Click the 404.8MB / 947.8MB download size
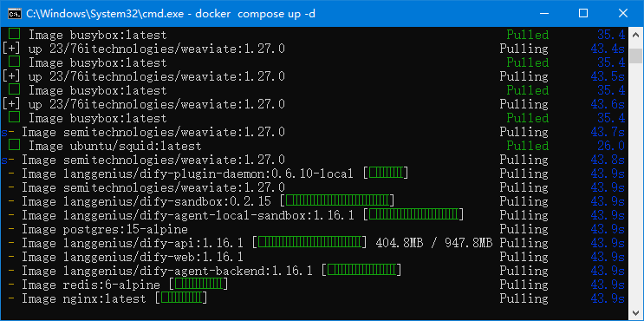Image resolution: width=644 pixels, height=321 pixels. (434, 243)
